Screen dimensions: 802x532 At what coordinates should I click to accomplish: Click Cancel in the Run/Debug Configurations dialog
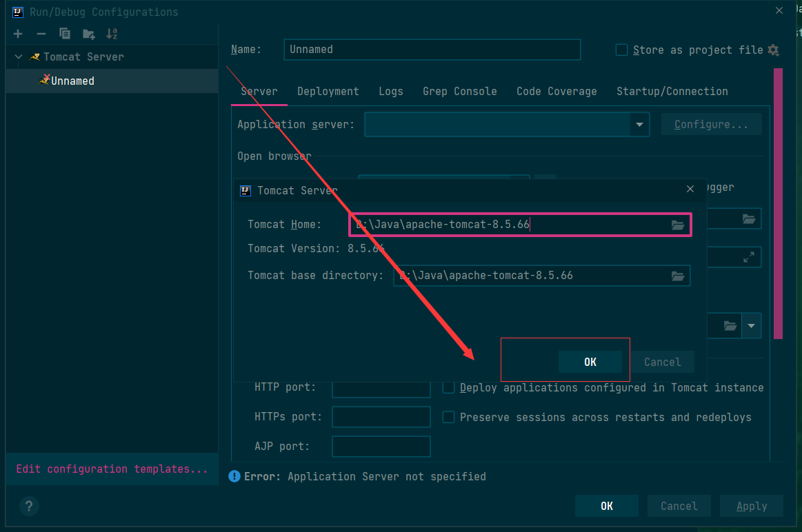pos(679,506)
